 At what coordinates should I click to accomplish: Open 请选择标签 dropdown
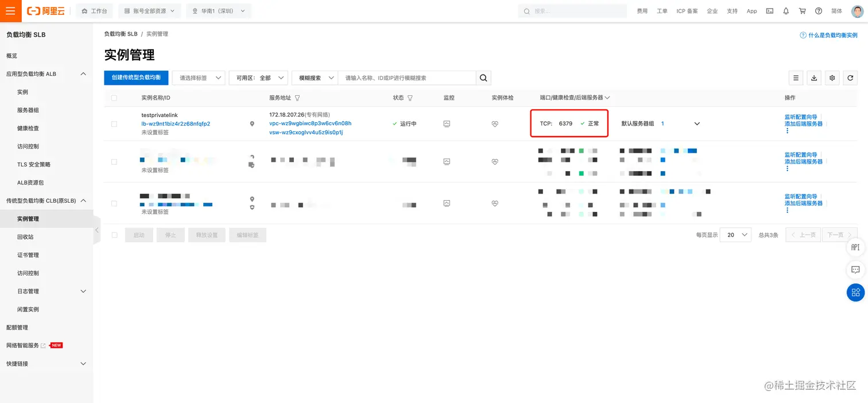[199, 78]
